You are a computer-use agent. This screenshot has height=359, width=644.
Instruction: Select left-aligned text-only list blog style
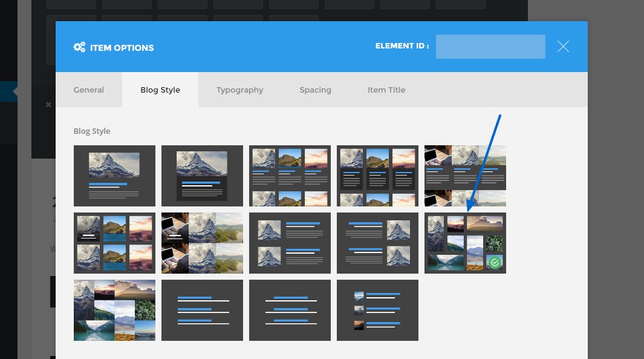coord(202,310)
